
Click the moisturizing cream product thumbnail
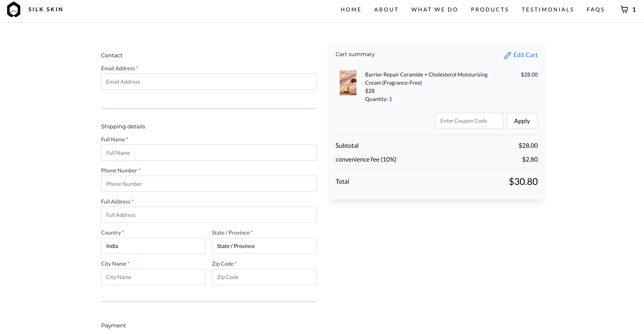tap(348, 83)
